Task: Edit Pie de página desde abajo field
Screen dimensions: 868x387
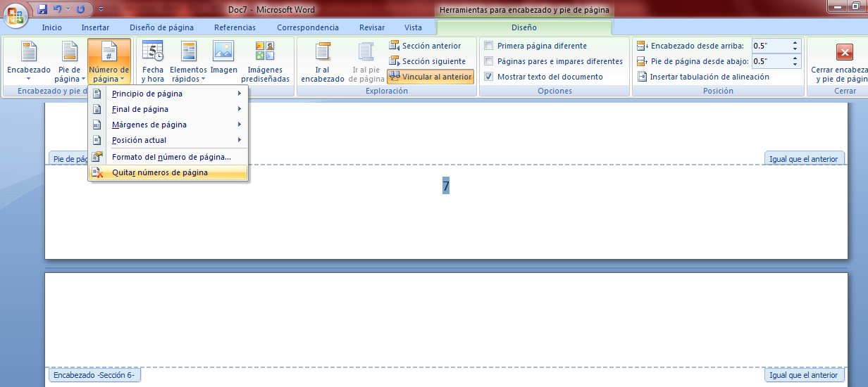Action: coord(771,61)
